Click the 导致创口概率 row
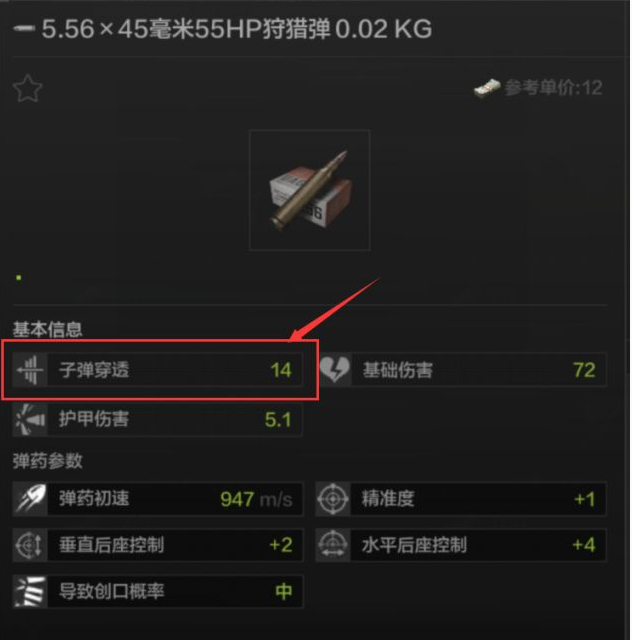The image size is (632, 640). [x=158, y=591]
